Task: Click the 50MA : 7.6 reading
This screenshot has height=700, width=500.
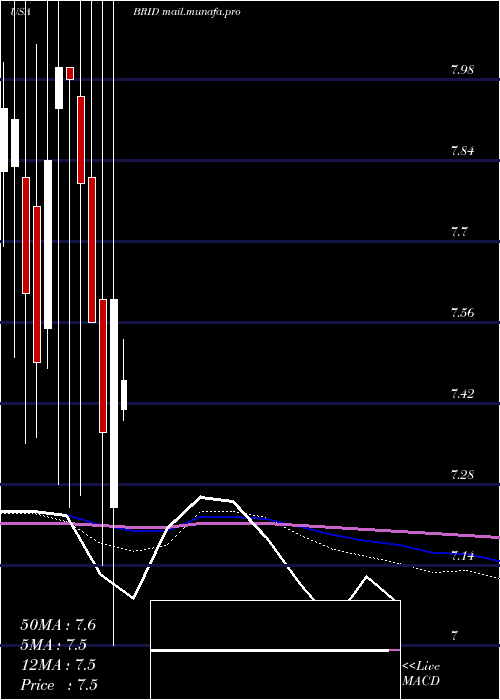Action: [x=58, y=625]
